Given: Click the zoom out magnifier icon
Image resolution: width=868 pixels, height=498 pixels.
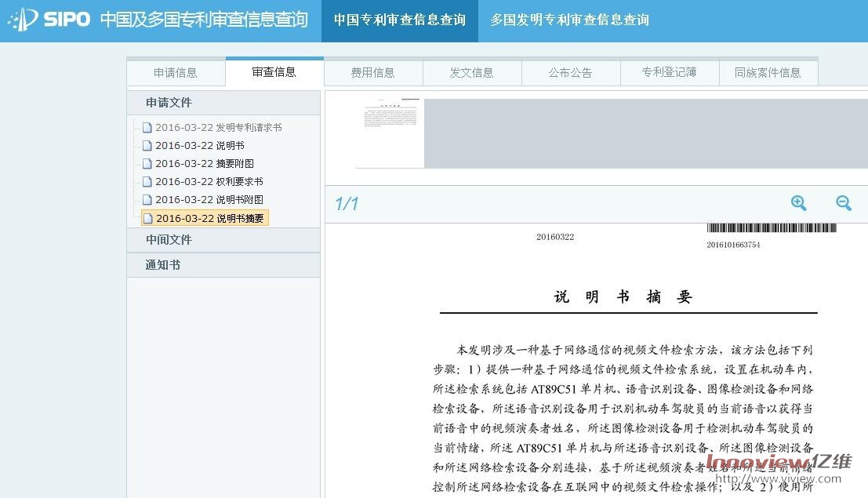Looking at the screenshot, I should 843,203.
